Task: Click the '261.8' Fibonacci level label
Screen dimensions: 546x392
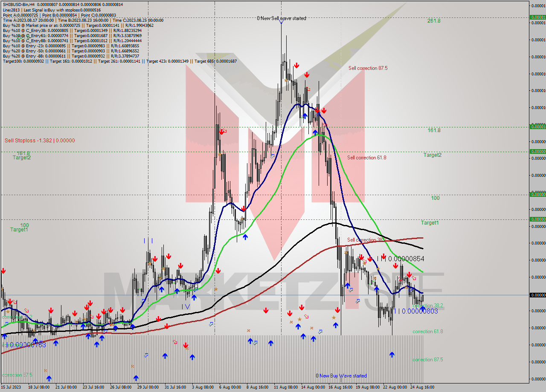Action: 434,21
